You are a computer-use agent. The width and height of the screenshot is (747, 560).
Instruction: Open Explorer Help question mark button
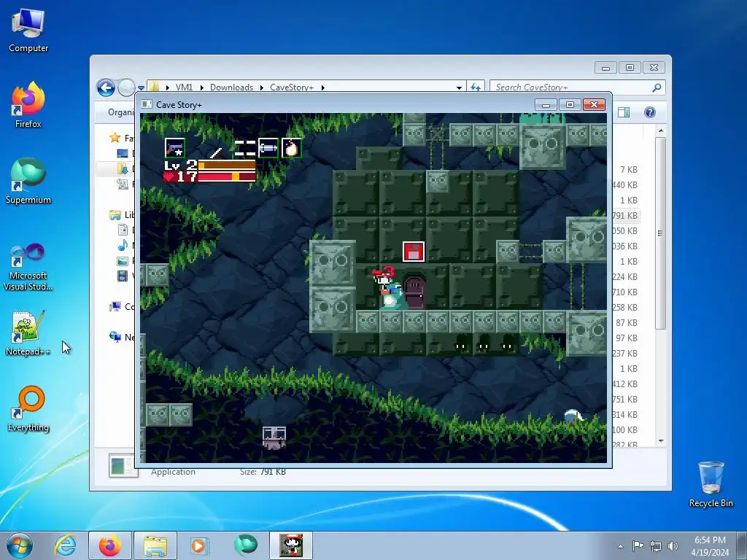650,112
